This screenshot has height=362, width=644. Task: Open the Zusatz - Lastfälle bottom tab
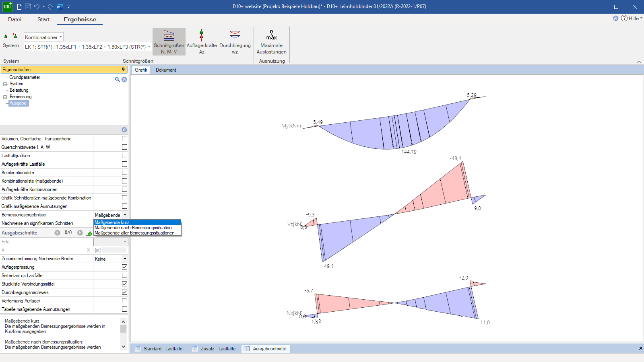click(x=214, y=349)
